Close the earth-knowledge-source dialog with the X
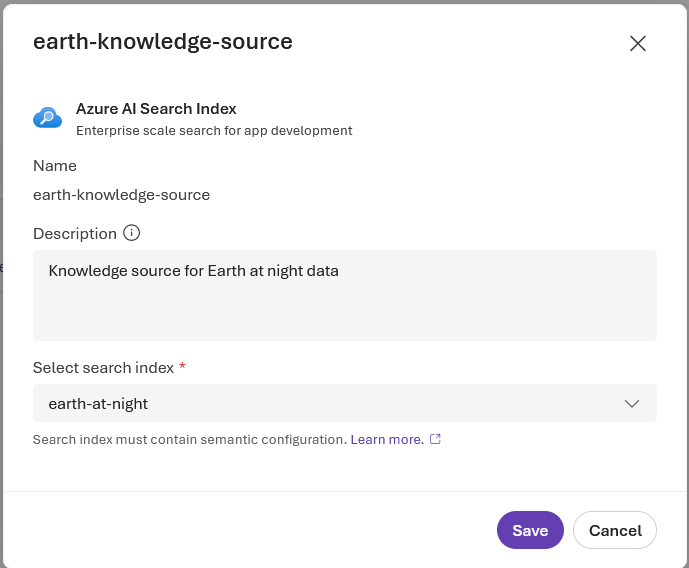Viewport: 689px width, 568px height. tap(637, 43)
